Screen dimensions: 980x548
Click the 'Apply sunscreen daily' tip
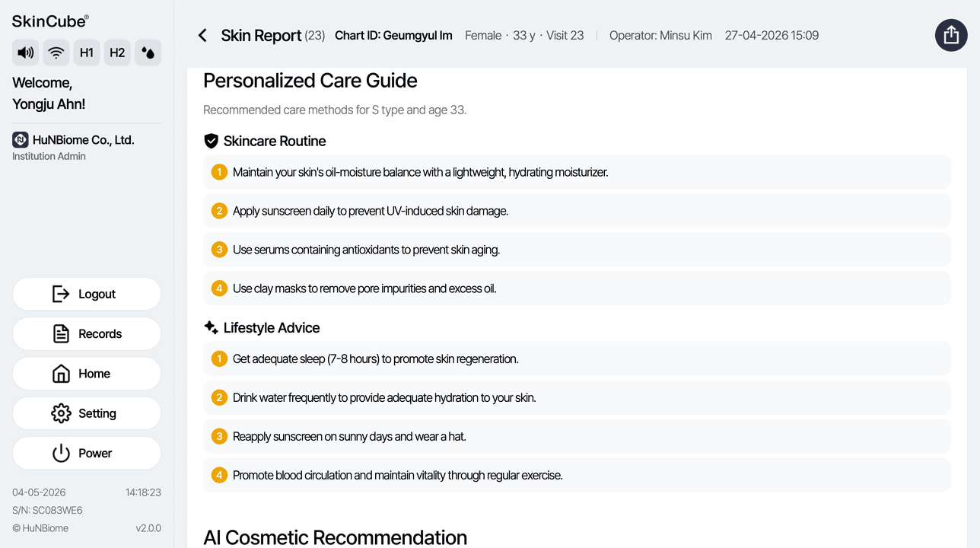[577, 211]
